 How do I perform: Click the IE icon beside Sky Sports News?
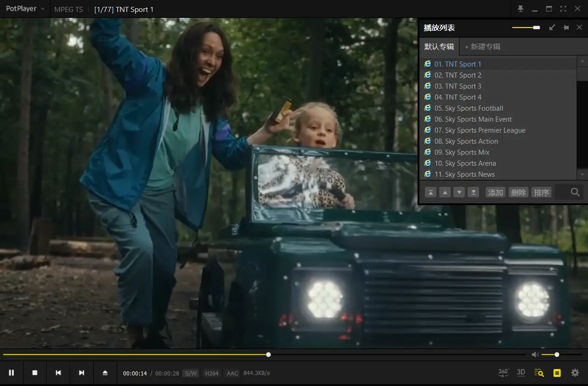(x=428, y=174)
